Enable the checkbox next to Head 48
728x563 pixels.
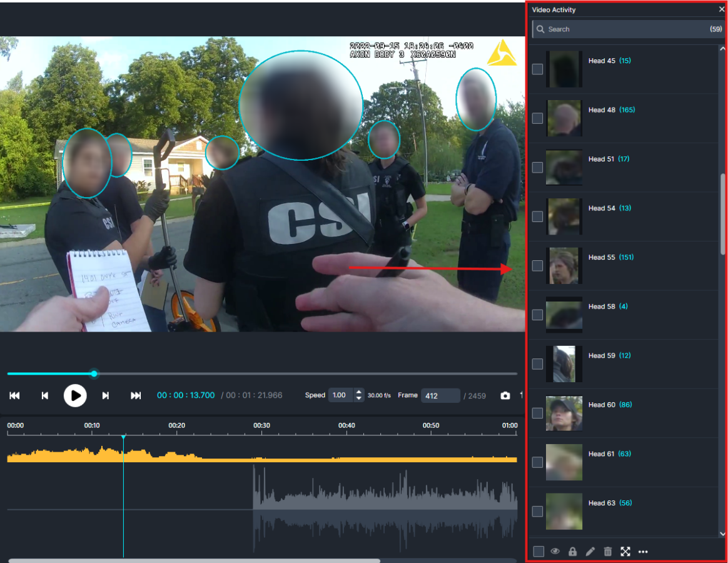(537, 118)
